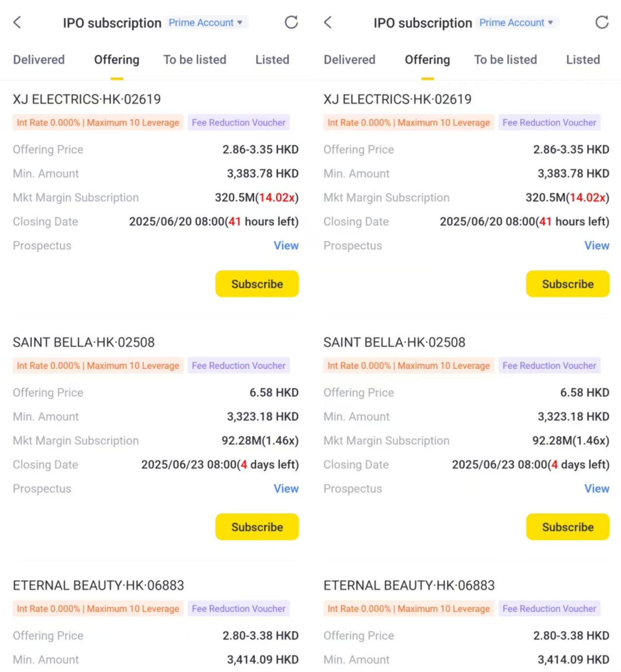The width and height of the screenshot is (621, 672).
Task: Click XJ ELECTRICS interest rate leverage tag, right panel
Action: pos(408,123)
